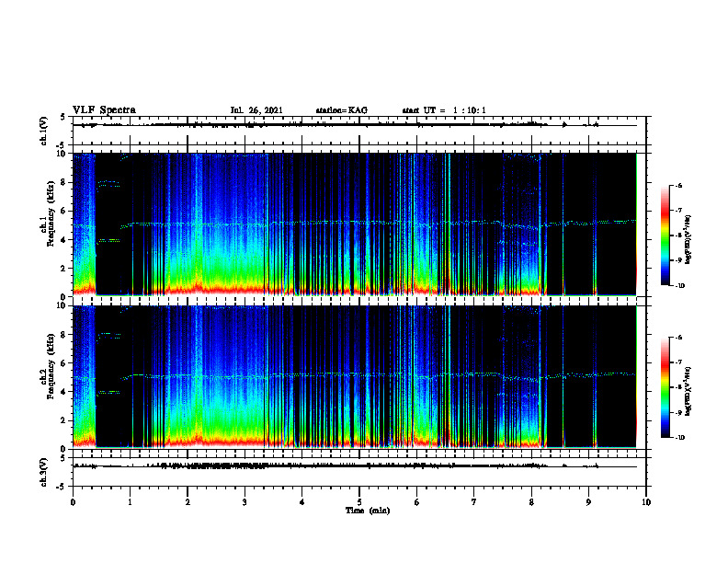Click time axis tick label "0"

[x=73, y=502]
